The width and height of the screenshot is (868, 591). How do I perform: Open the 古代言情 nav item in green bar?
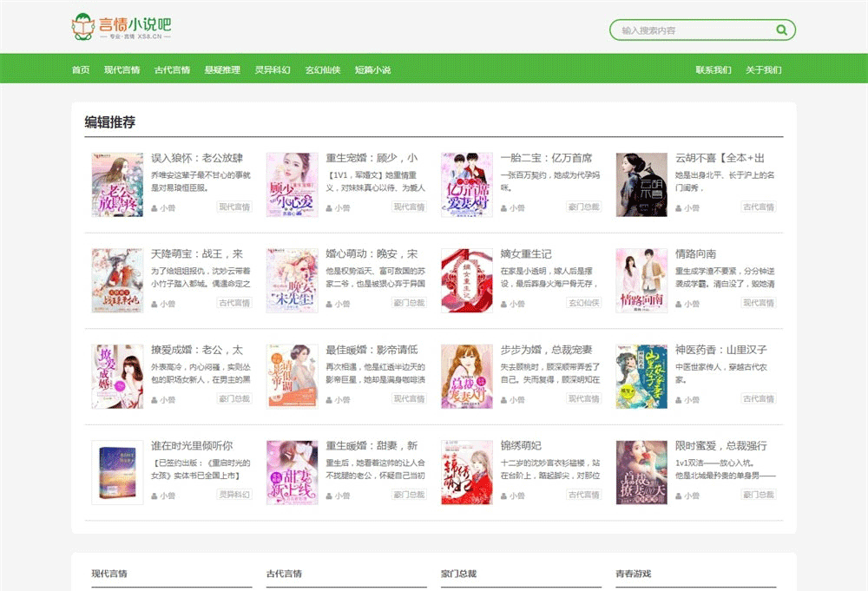[x=172, y=69]
